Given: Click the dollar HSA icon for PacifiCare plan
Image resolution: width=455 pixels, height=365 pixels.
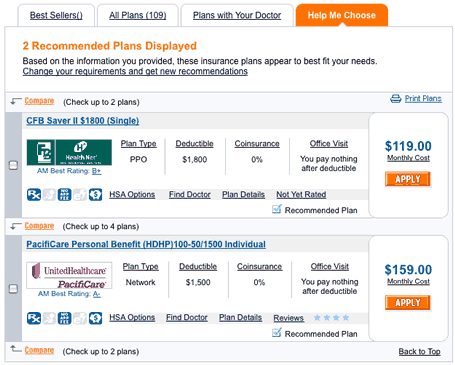Looking at the screenshot, I should pos(95,318).
